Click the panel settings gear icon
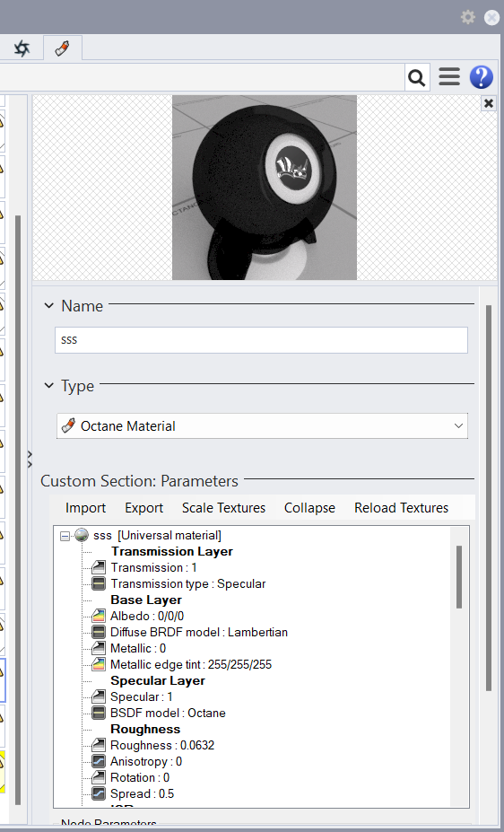Image resolution: width=504 pixels, height=832 pixels. [x=468, y=18]
